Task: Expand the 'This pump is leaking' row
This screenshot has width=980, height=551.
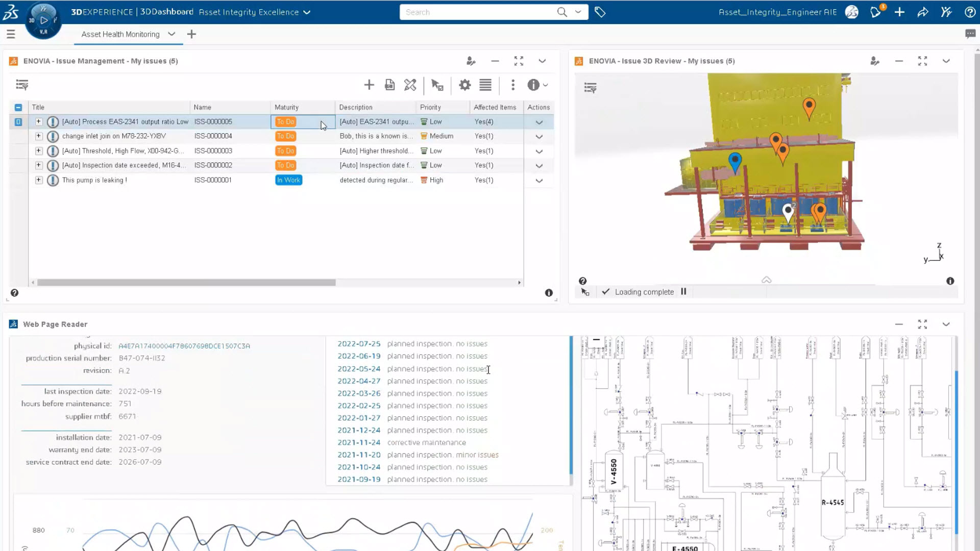Action: tap(39, 180)
